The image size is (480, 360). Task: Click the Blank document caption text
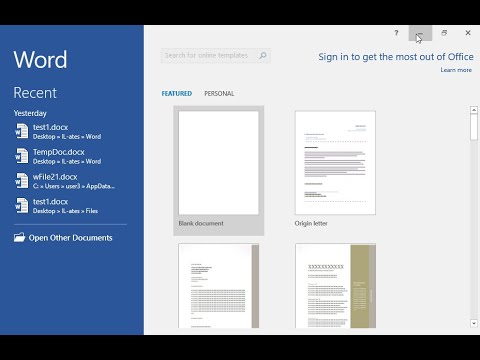point(201,223)
